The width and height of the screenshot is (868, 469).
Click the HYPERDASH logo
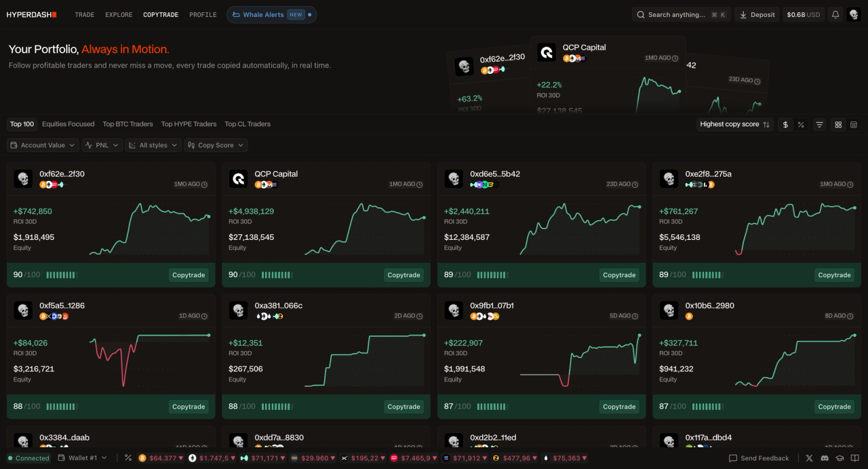click(x=32, y=14)
